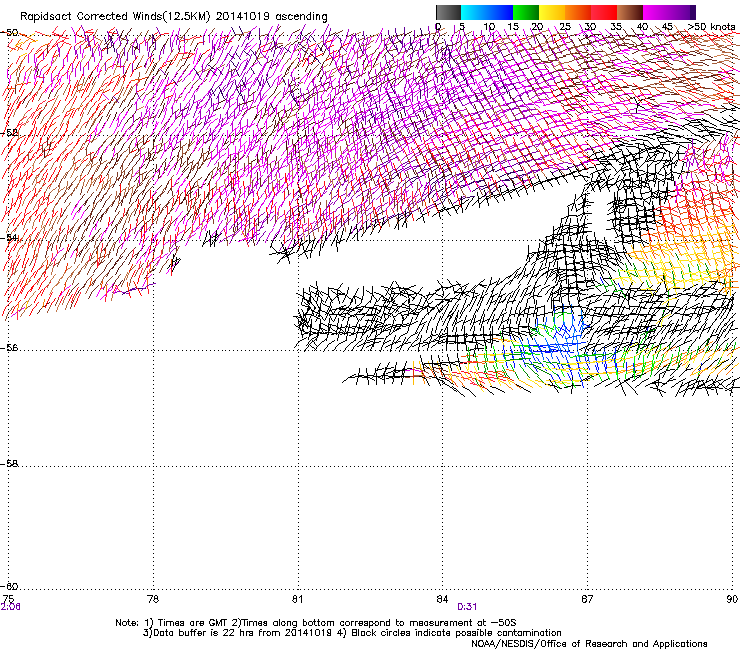Click the longitude label '75'
Image resolution: width=740 pixels, height=650 pixels.
point(8,599)
